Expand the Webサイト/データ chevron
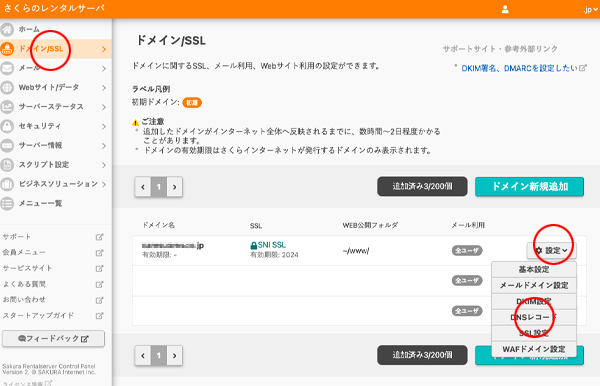Viewport: 600px width, 386px height. coord(104,88)
